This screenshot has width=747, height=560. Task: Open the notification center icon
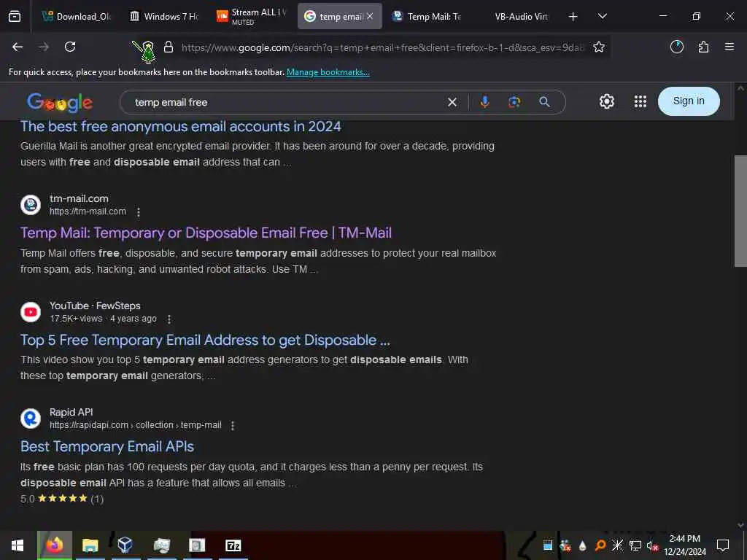point(723,545)
